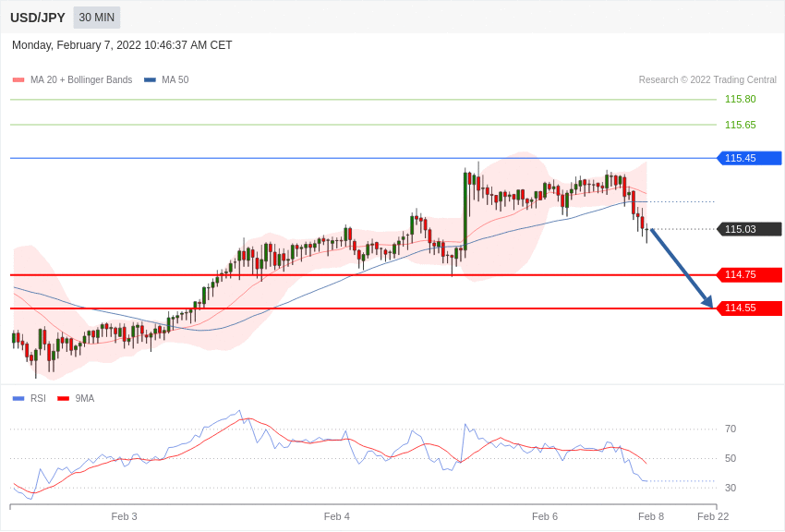Click the RSI 30 axis value
The image size is (785, 532).
pos(731,488)
